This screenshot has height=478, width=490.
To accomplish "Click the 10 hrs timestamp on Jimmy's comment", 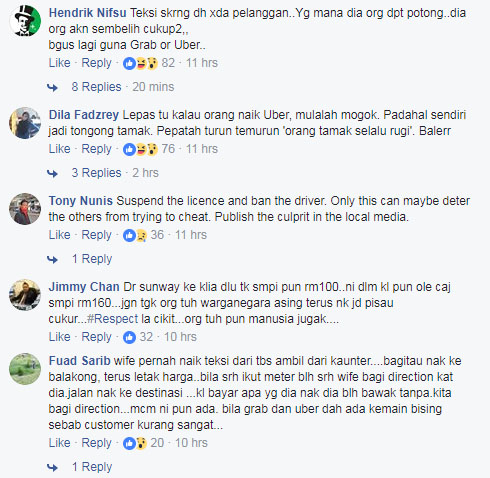I will 180,337.
